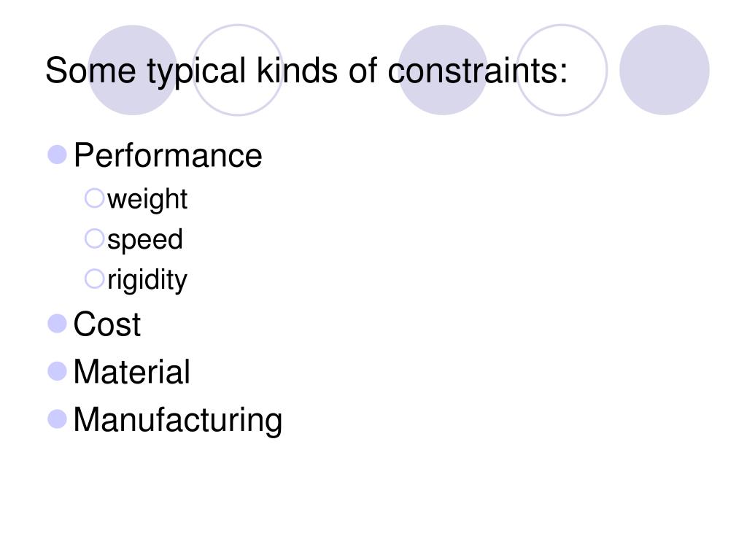Click the hollow bullet beside speed
This screenshot has height=560, width=747.
point(94,238)
